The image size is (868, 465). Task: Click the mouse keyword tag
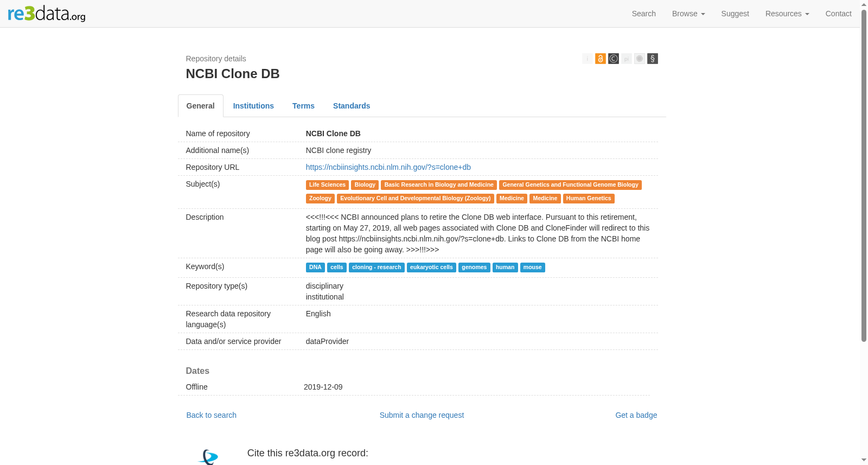533,267
